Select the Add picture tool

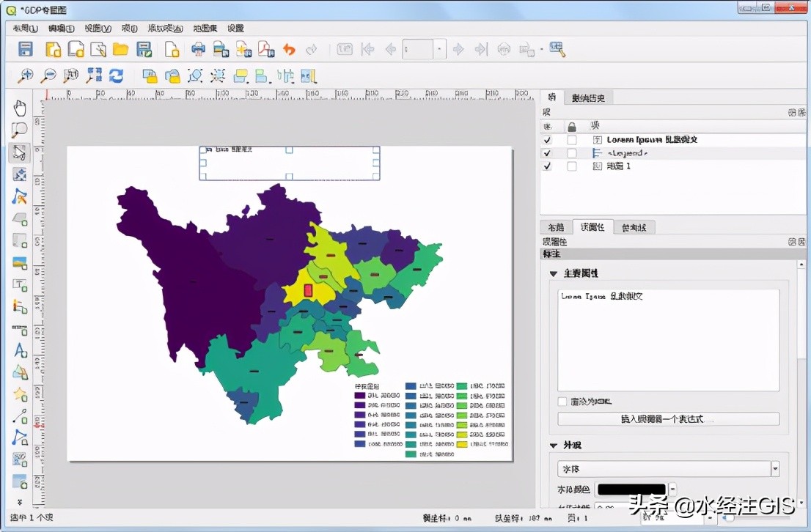click(20, 262)
